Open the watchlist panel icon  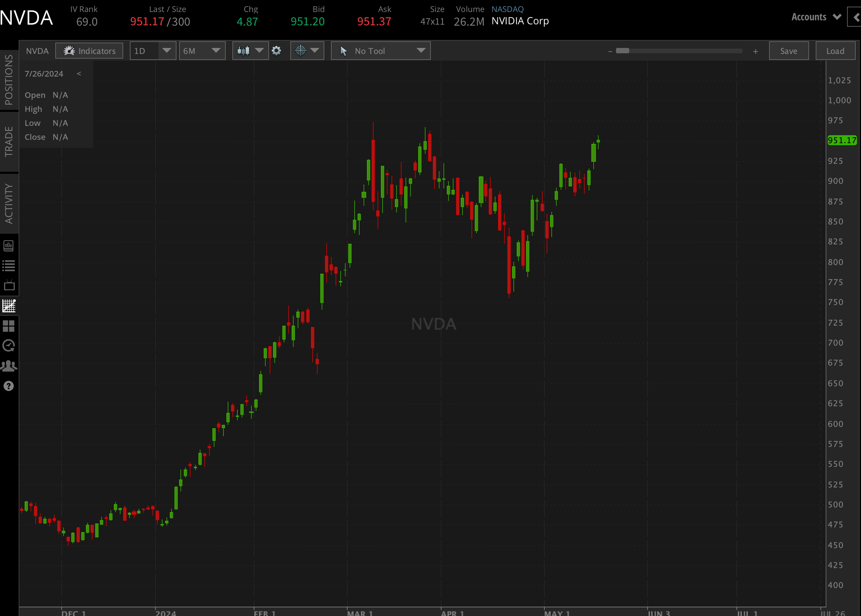[x=9, y=265]
